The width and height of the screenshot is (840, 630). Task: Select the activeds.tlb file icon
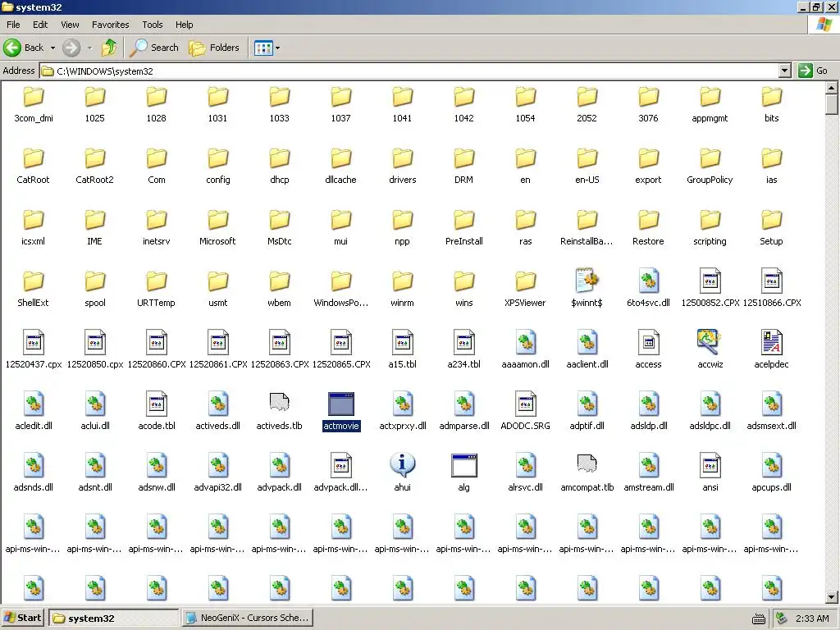point(279,403)
